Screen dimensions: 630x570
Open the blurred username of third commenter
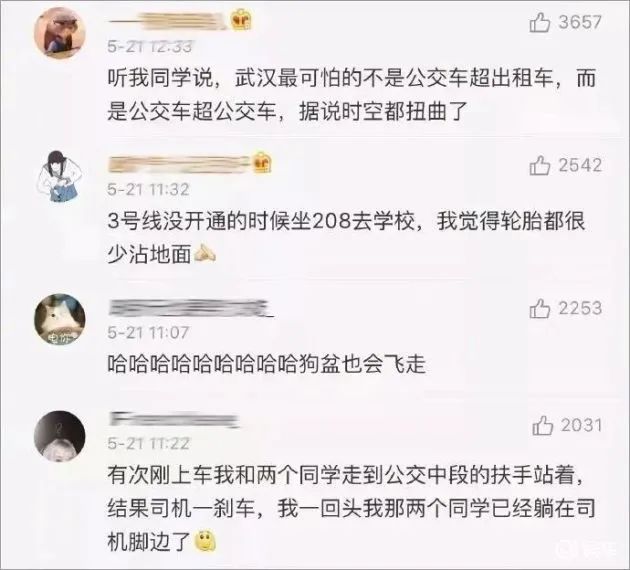(x=191, y=308)
